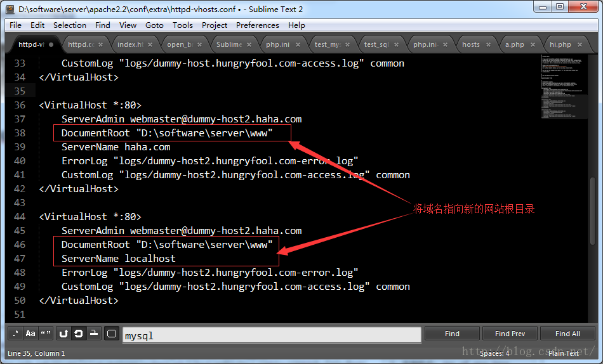Close the httpd.cc tab
This screenshot has width=603, height=364.
click(x=100, y=44)
